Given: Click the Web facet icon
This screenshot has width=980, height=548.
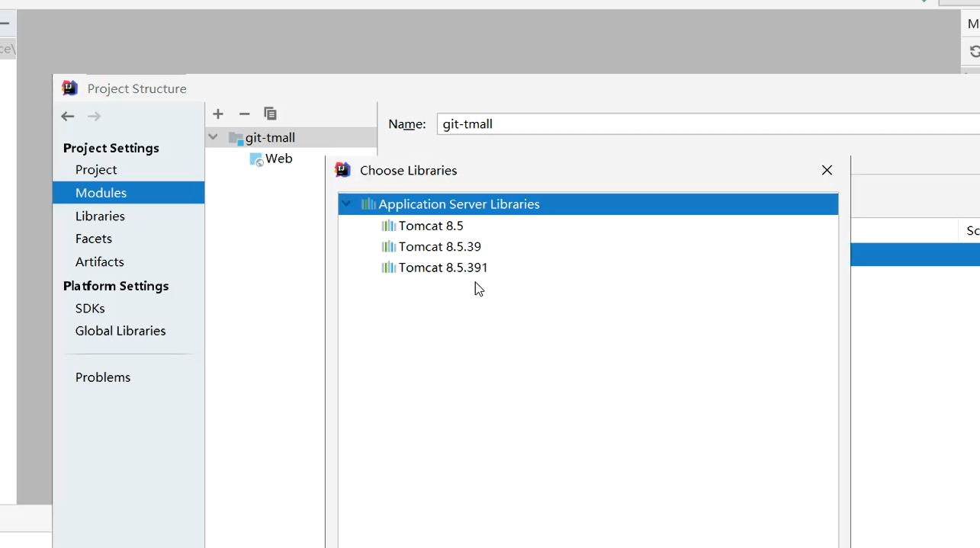Looking at the screenshot, I should coord(256,159).
